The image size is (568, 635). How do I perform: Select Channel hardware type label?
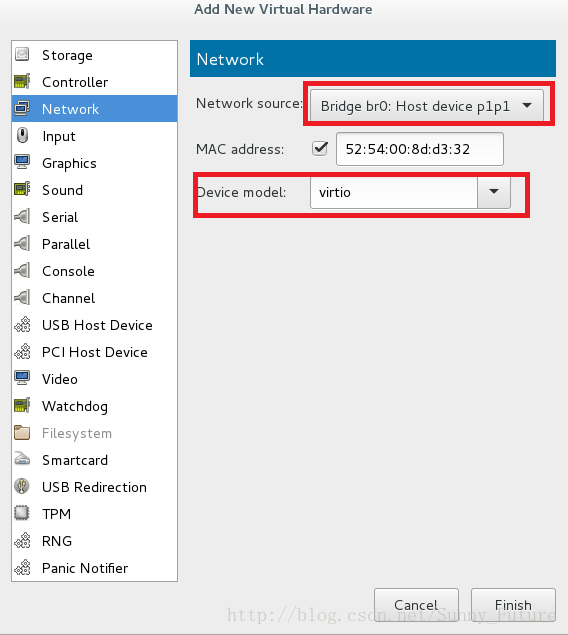(68, 298)
